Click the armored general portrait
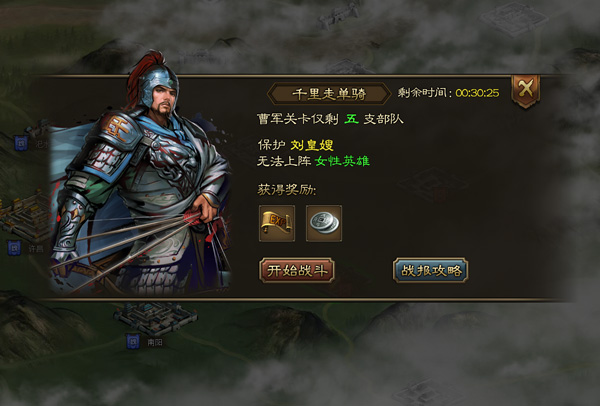 141,174
